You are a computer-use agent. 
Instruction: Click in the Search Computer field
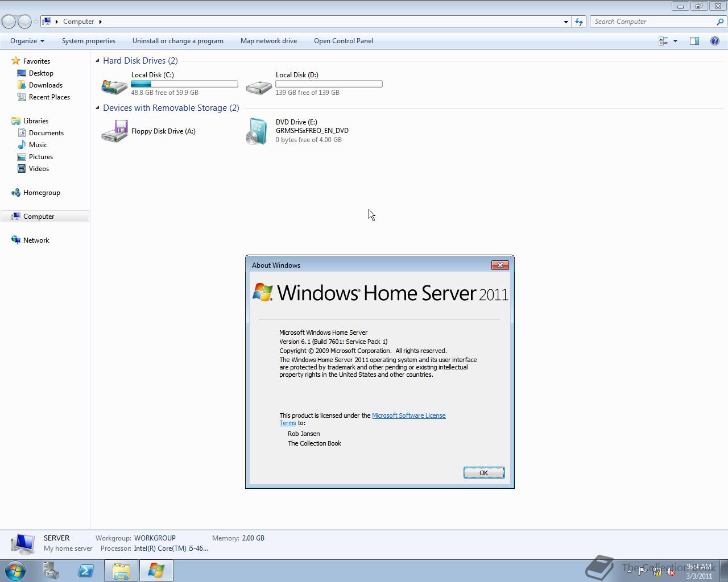[653, 22]
